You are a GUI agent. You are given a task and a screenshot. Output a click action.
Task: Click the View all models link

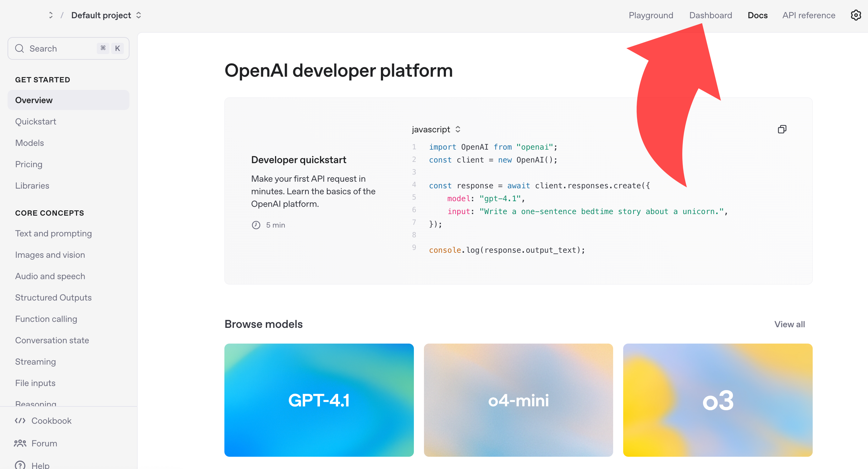pyautogui.click(x=789, y=324)
